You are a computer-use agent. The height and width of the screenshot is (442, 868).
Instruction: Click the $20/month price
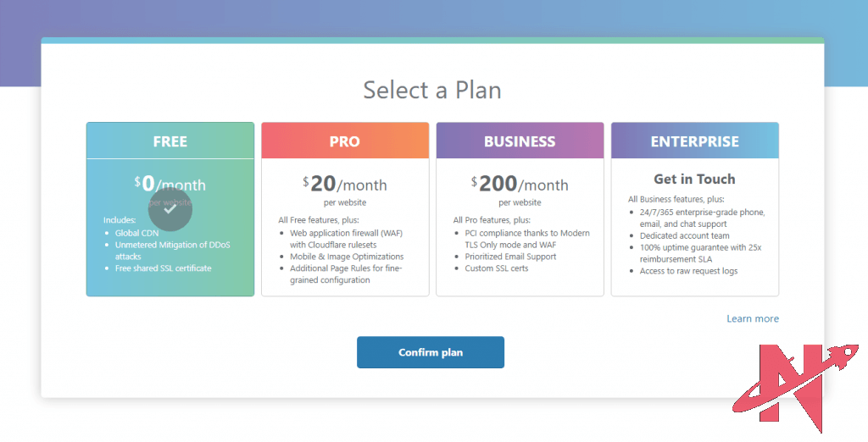pyautogui.click(x=345, y=184)
